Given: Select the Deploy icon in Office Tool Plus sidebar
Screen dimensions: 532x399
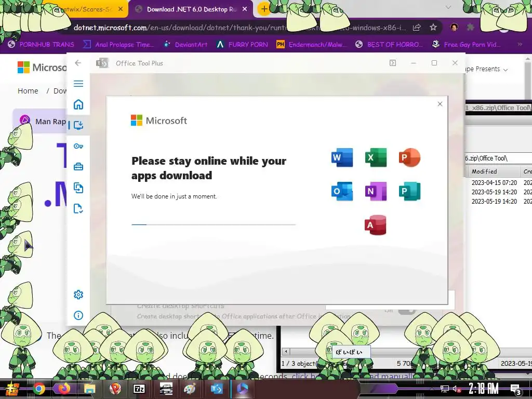Looking at the screenshot, I should tap(78, 125).
